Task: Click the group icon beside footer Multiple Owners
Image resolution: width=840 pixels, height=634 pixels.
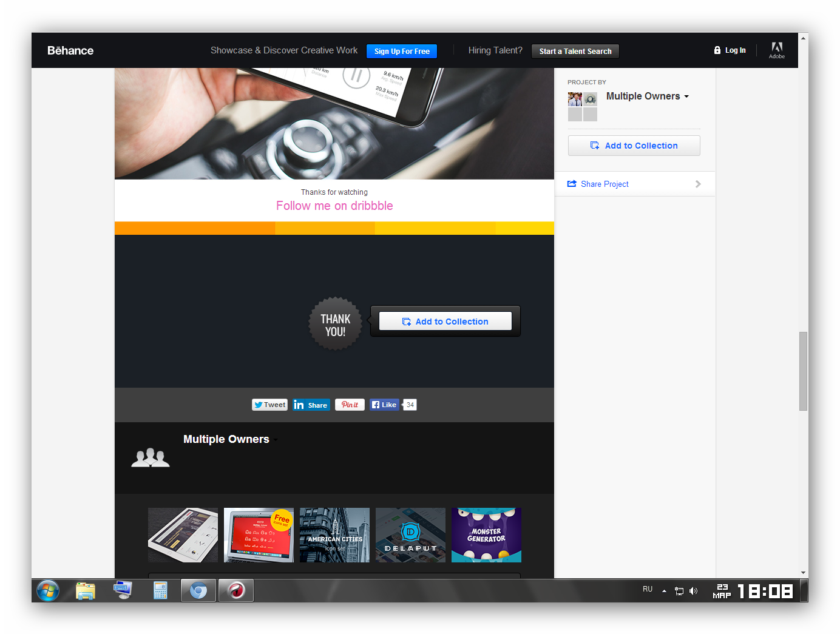Action: (x=151, y=457)
